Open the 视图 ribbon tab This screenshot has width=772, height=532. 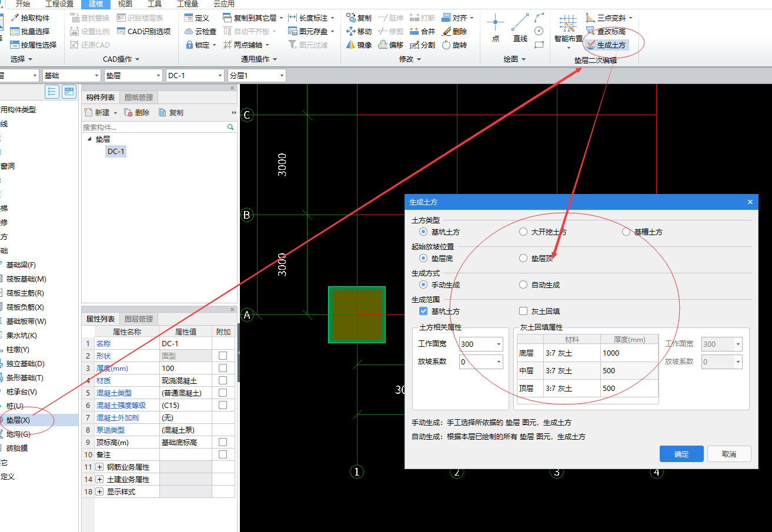125,4
